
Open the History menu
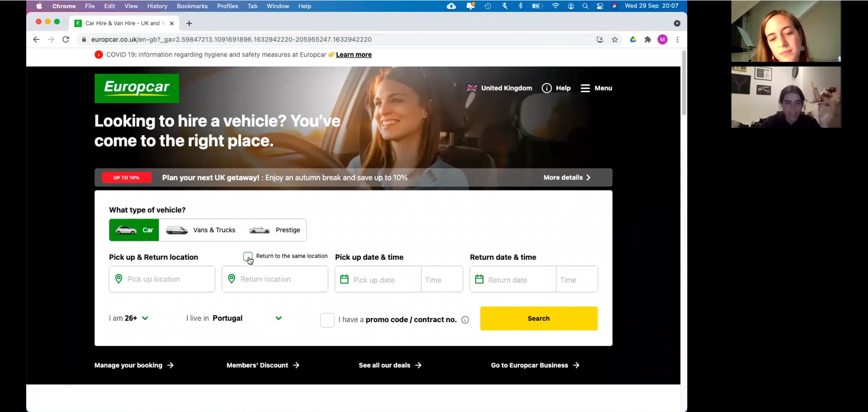point(157,6)
